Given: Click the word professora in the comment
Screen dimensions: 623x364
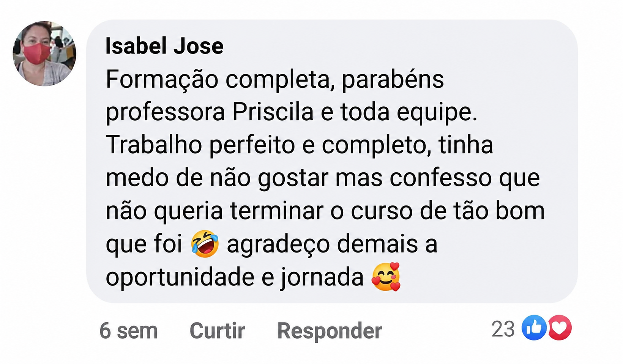Looking at the screenshot, I should (166, 113).
